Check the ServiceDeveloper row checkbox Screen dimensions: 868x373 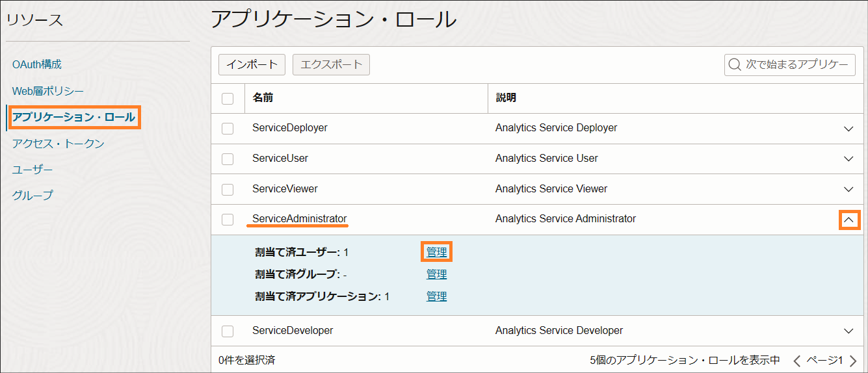coord(228,331)
